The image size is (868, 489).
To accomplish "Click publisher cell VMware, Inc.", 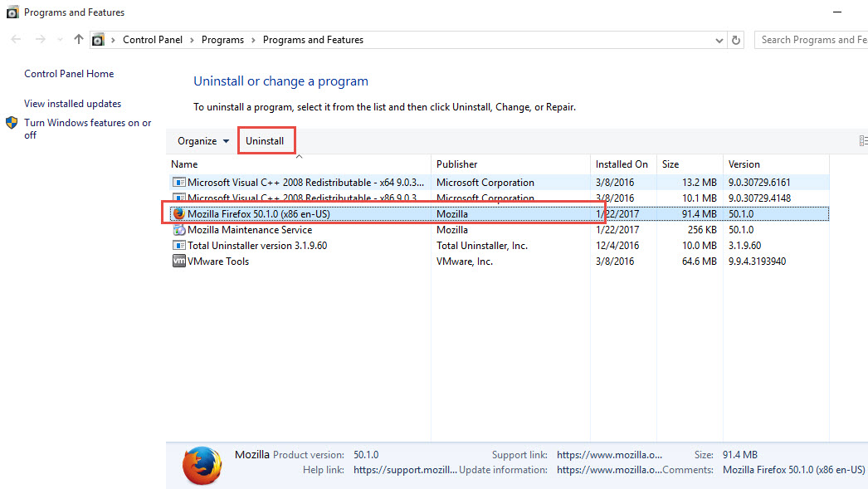I will coord(465,262).
